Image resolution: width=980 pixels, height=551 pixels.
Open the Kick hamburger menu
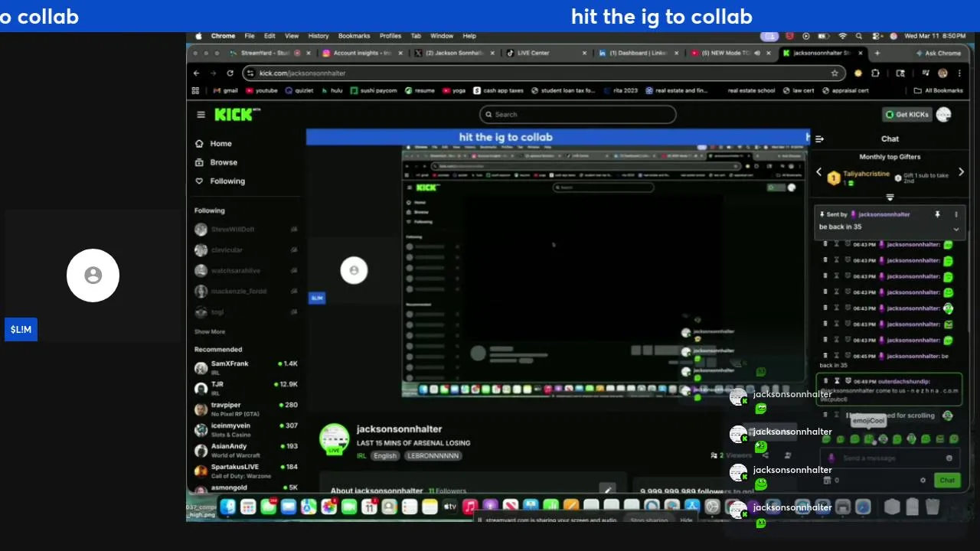pos(201,115)
